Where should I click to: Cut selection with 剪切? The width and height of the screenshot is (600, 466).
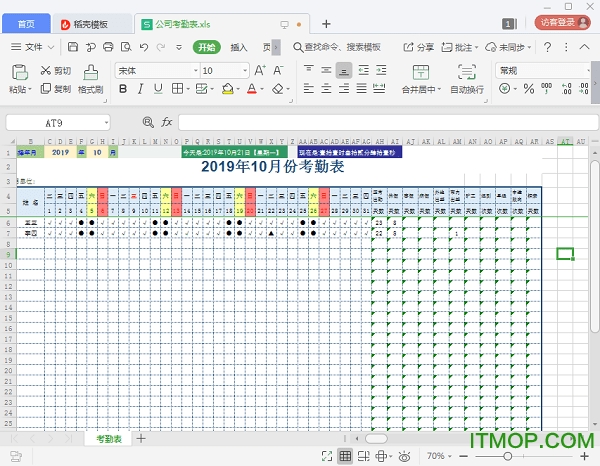[x=56, y=71]
